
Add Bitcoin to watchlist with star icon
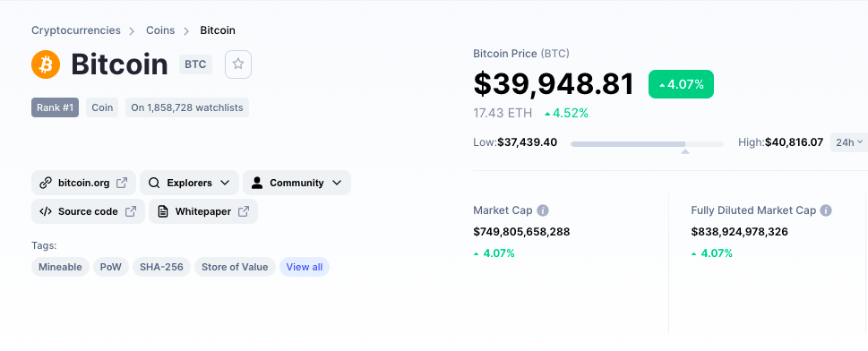point(238,64)
